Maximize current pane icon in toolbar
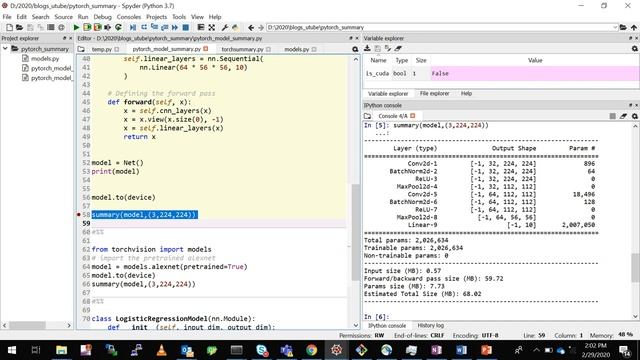 [x=201, y=27]
